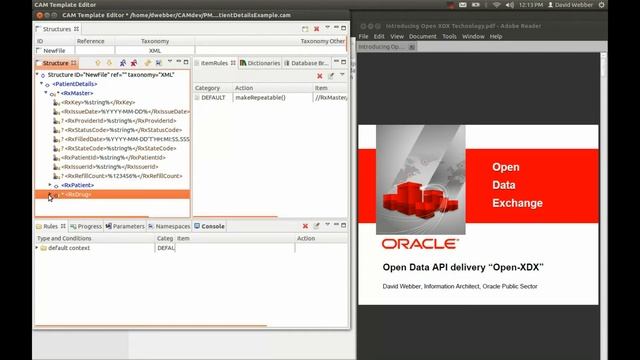Screen dimensions: 640x360
Task: Click the Taxonomy column header
Action: pos(155,41)
